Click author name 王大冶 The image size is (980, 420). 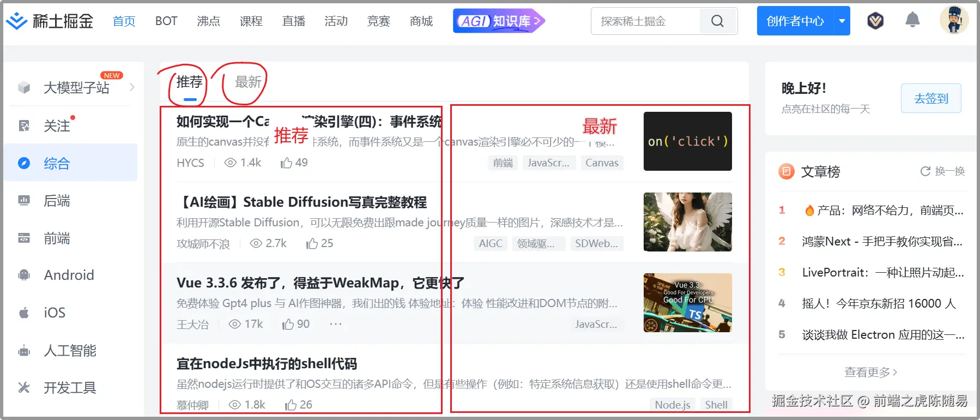(193, 325)
